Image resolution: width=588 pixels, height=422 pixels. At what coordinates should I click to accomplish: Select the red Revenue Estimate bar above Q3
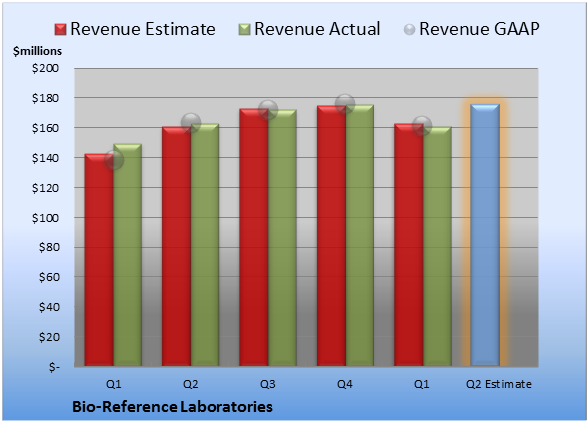(x=254, y=237)
